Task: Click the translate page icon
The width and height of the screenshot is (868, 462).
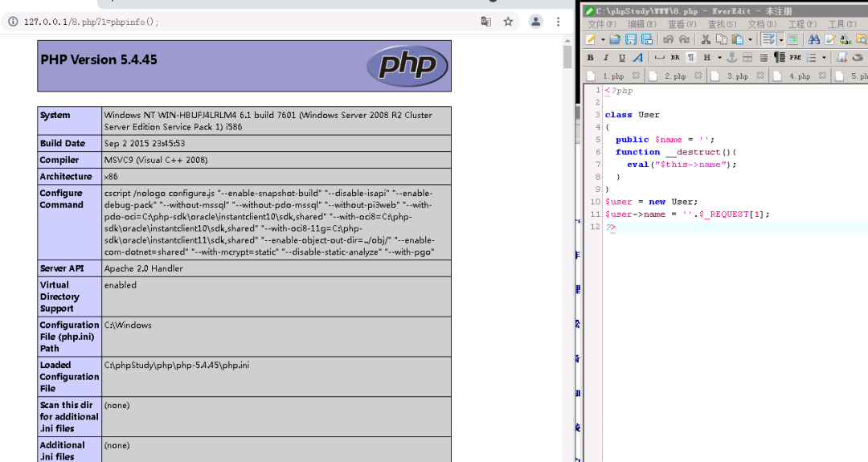Action: click(x=486, y=22)
